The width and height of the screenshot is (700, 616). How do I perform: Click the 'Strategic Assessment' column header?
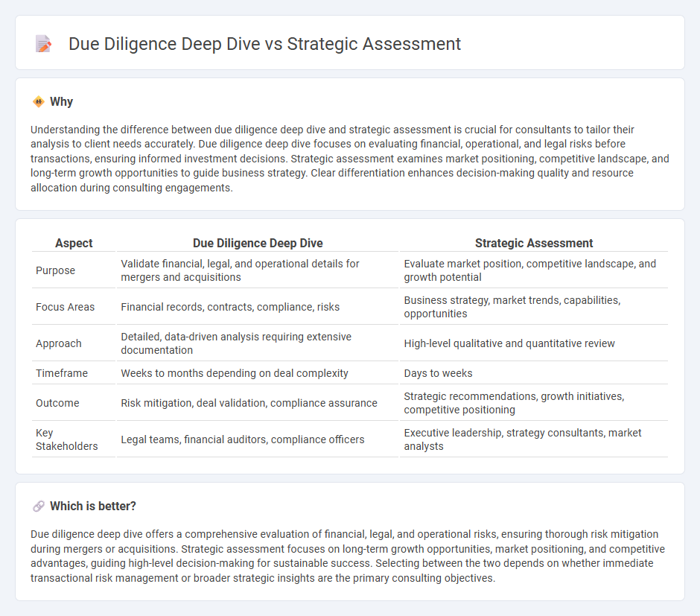pyautogui.click(x=533, y=243)
